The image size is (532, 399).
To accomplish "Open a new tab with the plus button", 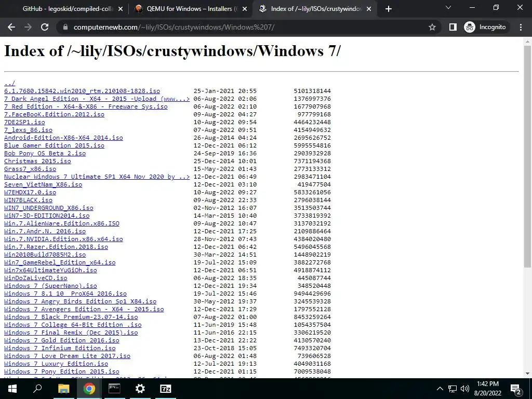I will [x=389, y=9].
